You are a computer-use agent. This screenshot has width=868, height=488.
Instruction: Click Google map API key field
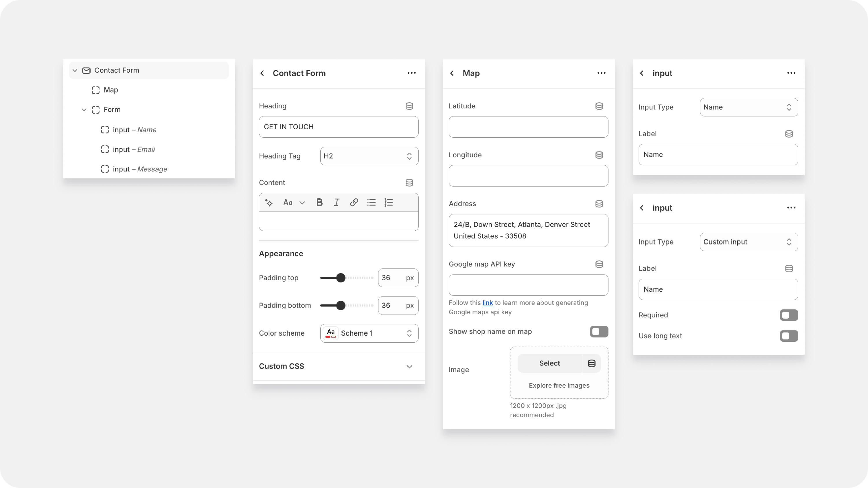[528, 285]
